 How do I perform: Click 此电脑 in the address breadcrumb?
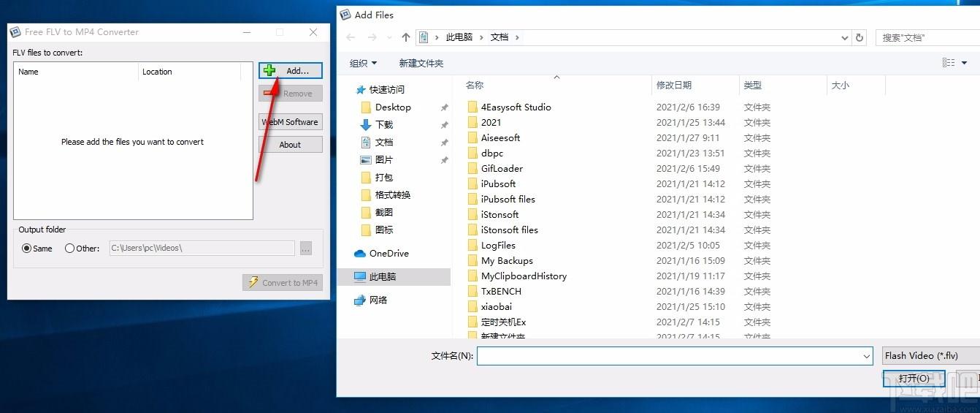point(459,37)
